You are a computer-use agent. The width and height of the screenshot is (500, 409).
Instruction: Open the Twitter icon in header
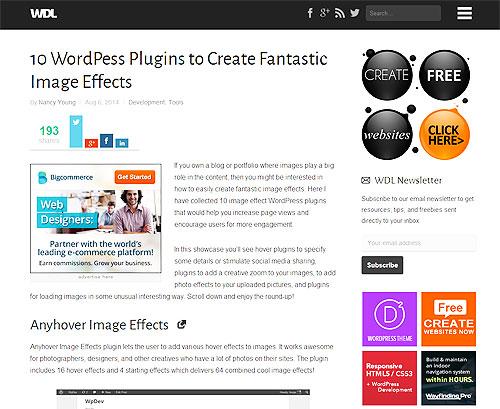[355, 13]
